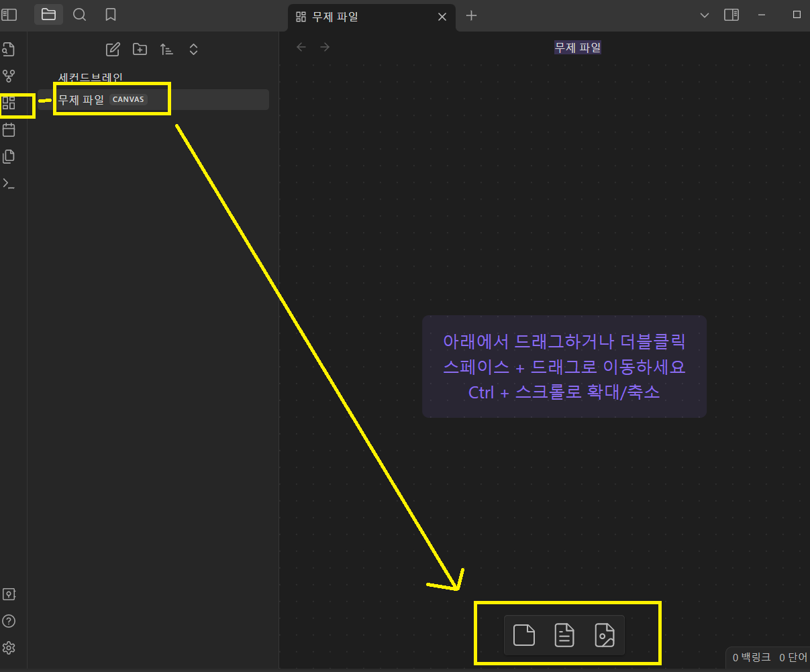810x672 pixels.
Task: Switch to the search tab in the sidebar
Action: pyautogui.click(x=79, y=15)
